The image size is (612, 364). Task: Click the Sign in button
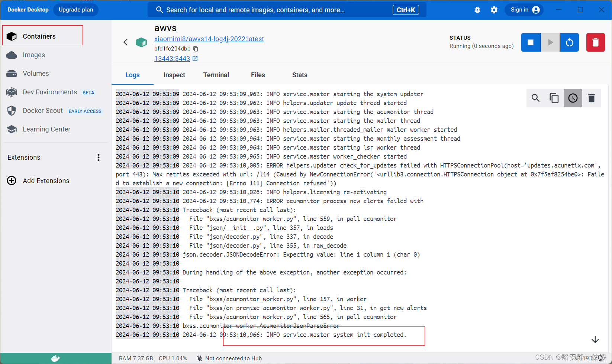(524, 10)
